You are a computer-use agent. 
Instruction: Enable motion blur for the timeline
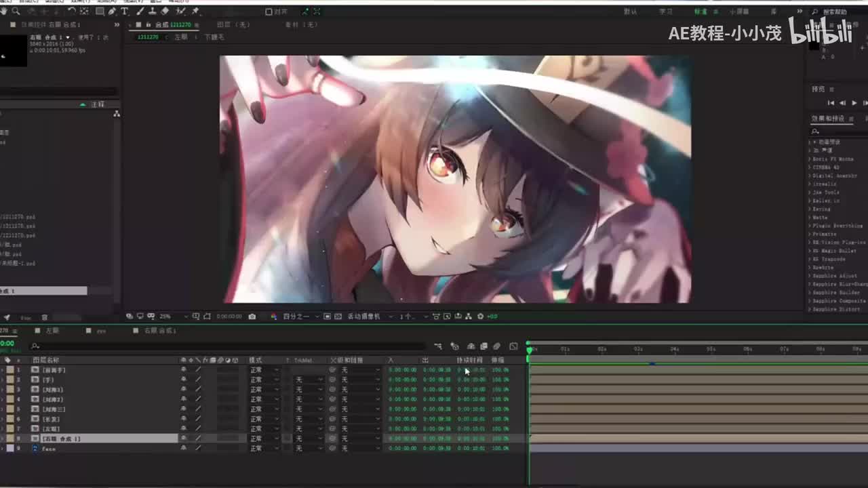[x=496, y=346]
